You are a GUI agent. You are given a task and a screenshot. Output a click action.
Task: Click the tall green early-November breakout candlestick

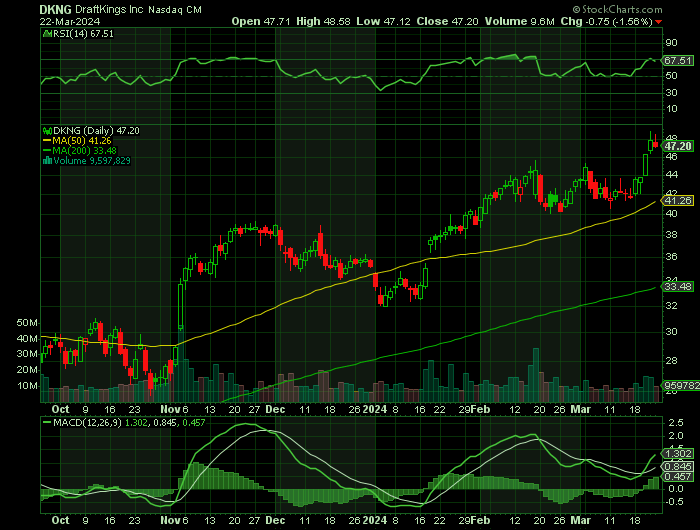180,307
